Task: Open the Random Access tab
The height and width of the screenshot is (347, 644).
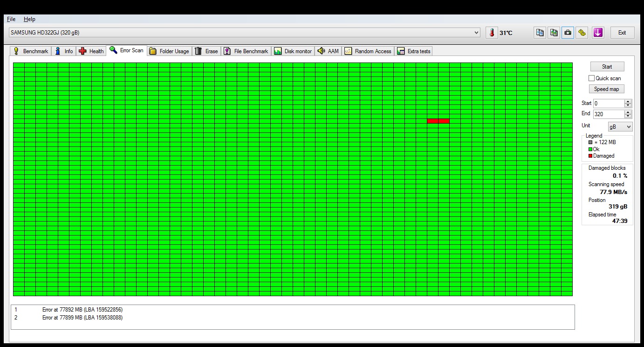Action: tap(368, 51)
